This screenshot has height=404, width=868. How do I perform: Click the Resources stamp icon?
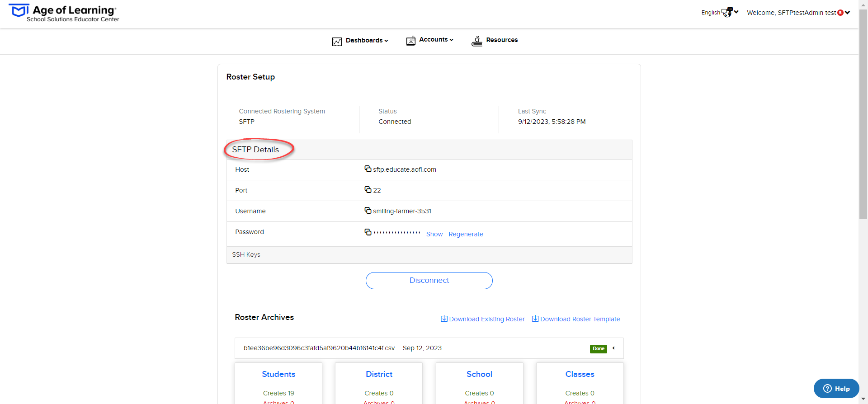point(477,41)
